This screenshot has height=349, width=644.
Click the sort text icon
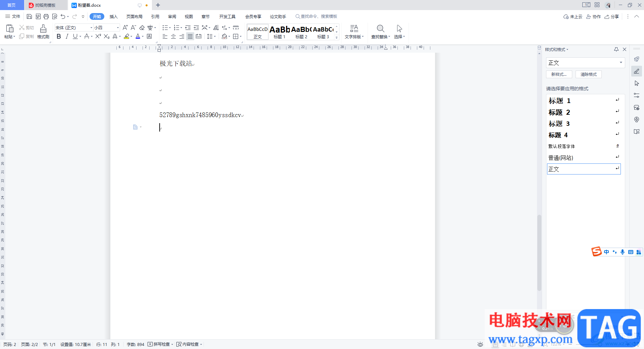pos(216,28)
